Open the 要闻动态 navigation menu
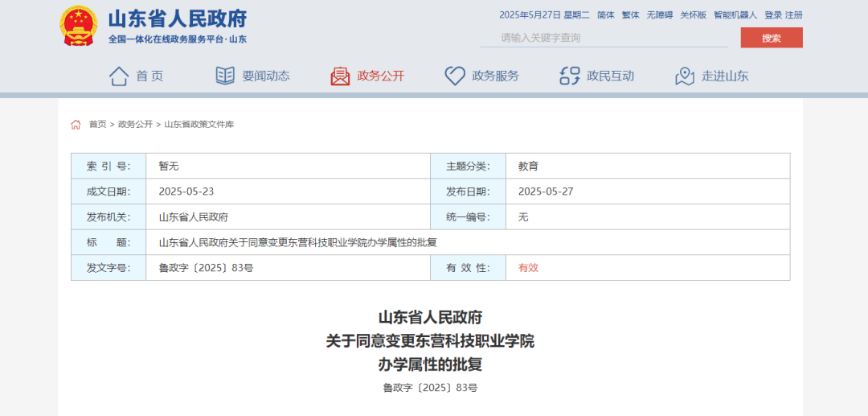The image size is (868, 416). tap(266, 76)
